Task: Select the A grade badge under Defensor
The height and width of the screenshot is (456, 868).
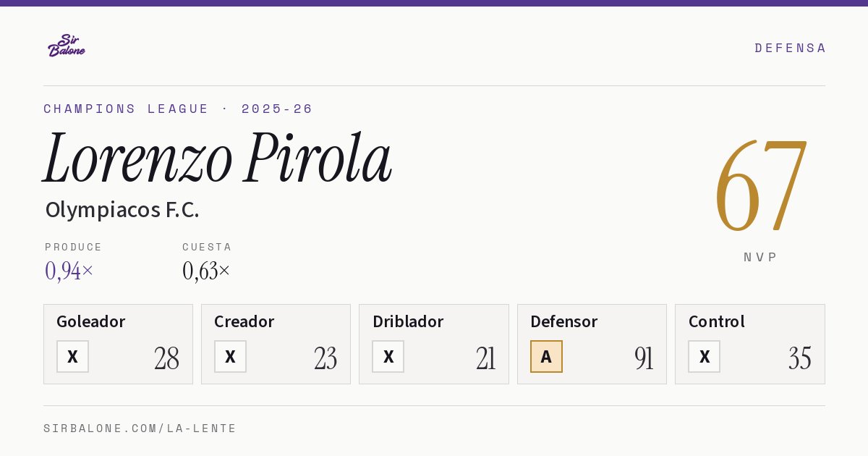Action: pyautogui.click(x=546, y=356)
